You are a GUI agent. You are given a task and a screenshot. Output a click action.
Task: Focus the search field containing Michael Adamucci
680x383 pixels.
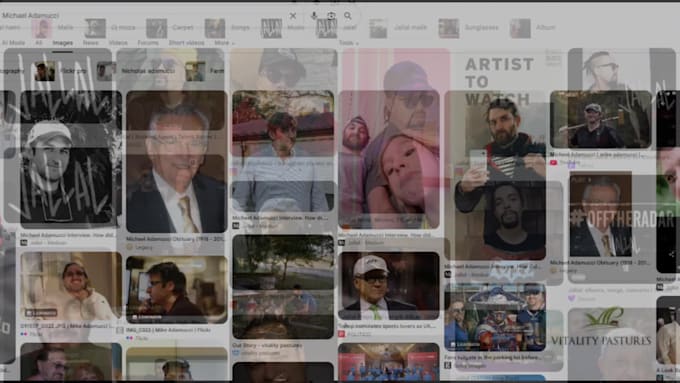(x=143, y=16)
